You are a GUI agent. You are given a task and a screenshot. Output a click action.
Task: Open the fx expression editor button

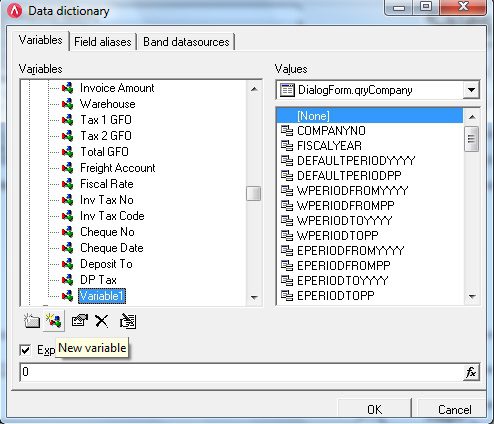coord(471,372)
